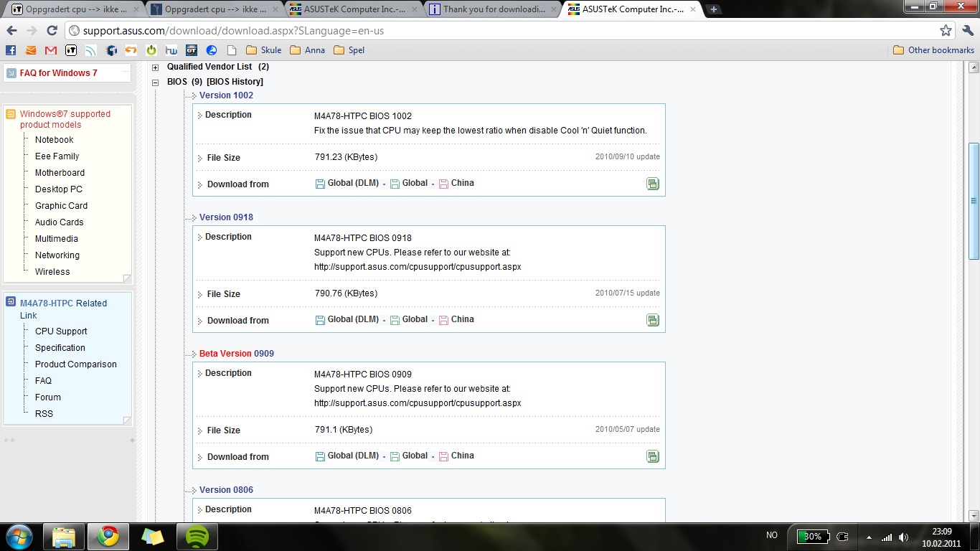Open the Skule bookmarks folder
The height and width of the screenshot is (551, 980).
263,50
